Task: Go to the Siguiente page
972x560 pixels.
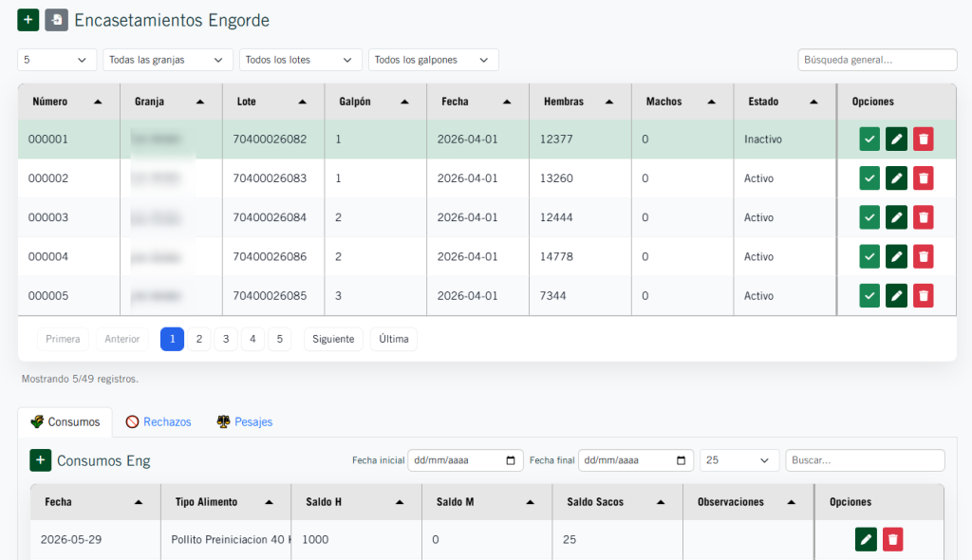Action: (333, 339)
